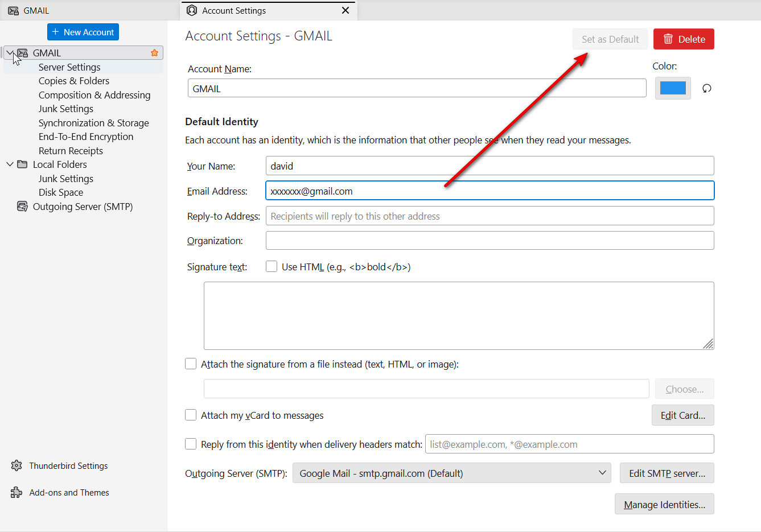Click the Thunderbird Settings gear icon

17,465
